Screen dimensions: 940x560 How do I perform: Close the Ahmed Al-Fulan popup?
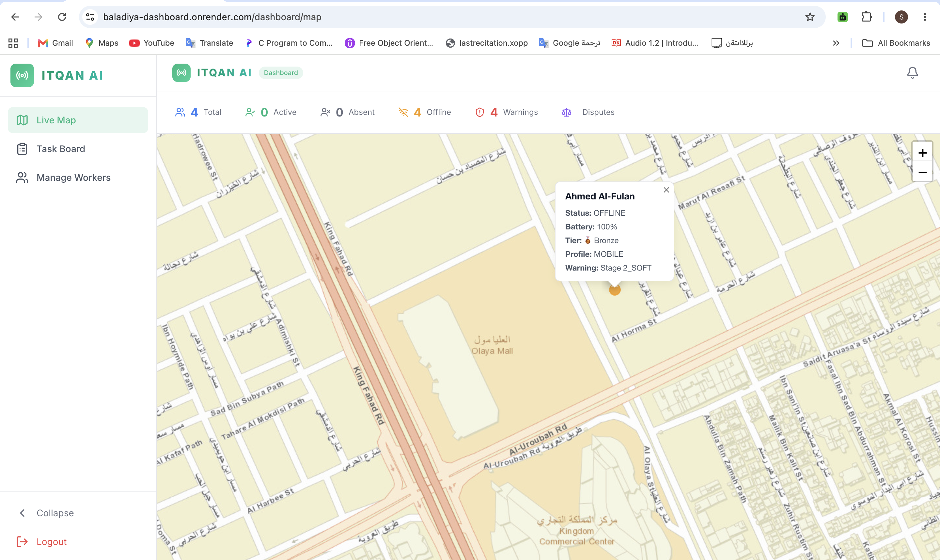(x=666, y=190)
